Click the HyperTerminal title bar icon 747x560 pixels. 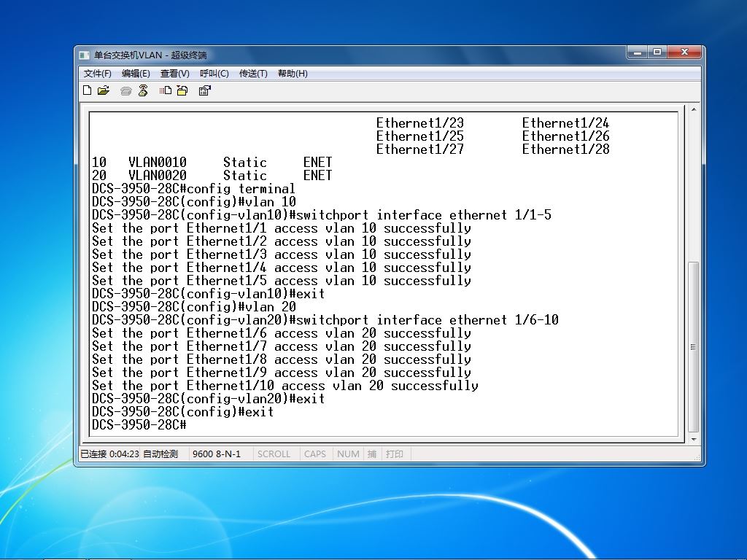85,55
